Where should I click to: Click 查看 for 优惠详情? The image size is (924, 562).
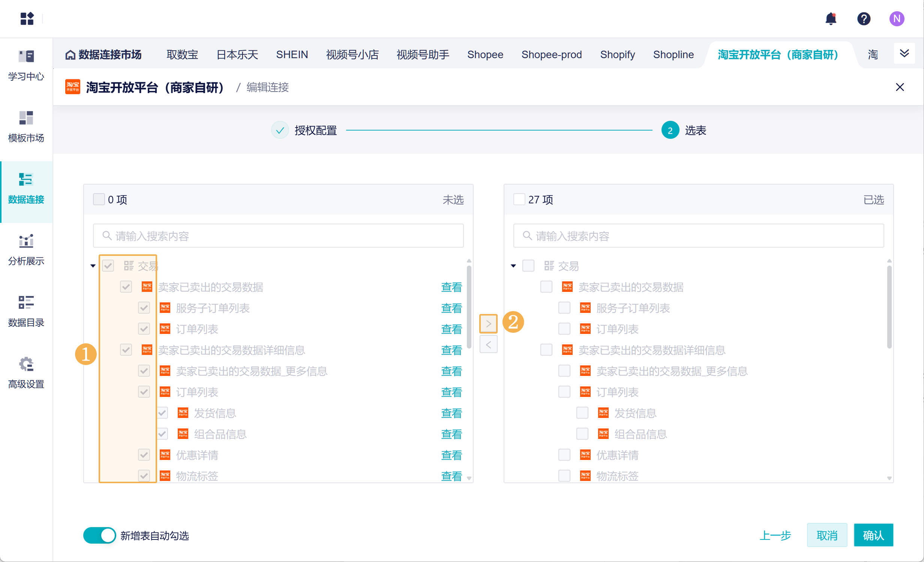point(451,455)
